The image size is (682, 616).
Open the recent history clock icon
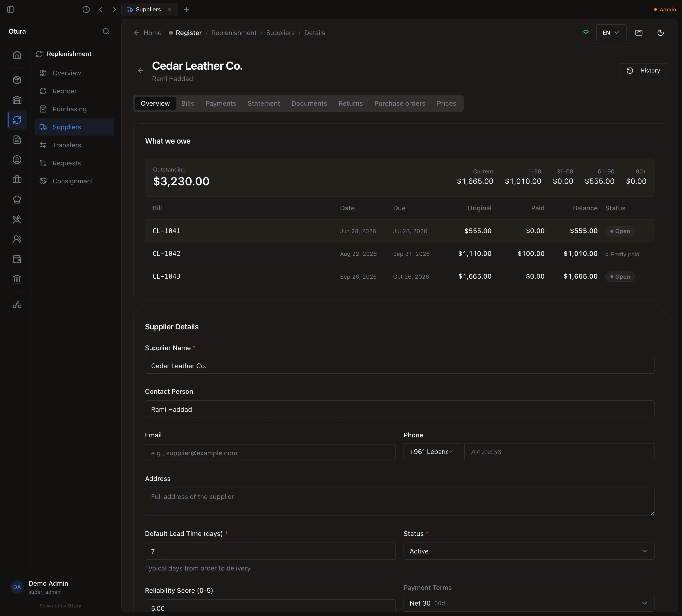click(x=86, y=9)
